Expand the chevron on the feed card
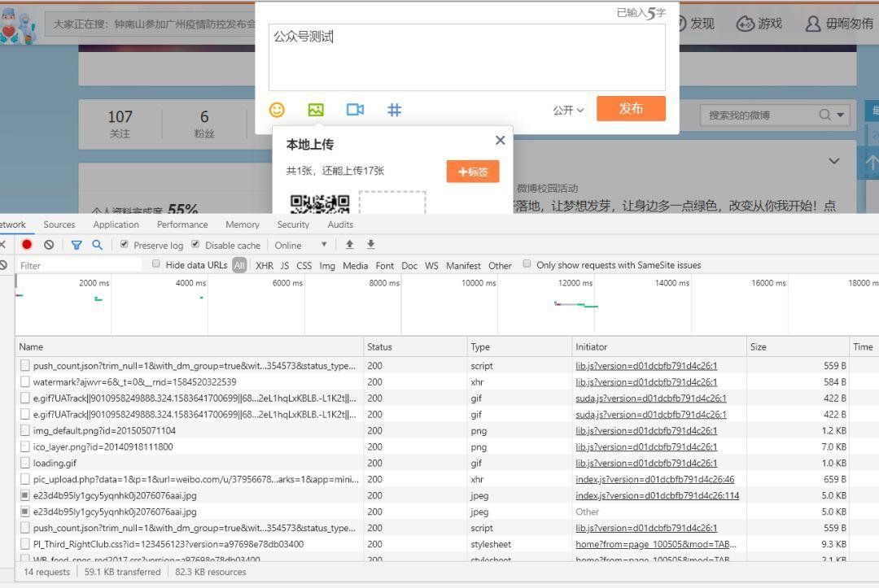Screen dimensions: 879x588 click(x=834, y=161)
